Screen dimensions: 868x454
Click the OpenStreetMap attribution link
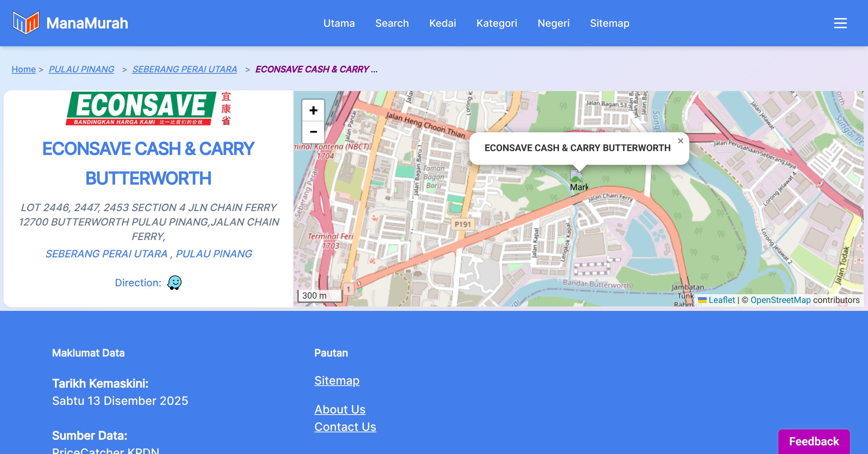(780, 300)
